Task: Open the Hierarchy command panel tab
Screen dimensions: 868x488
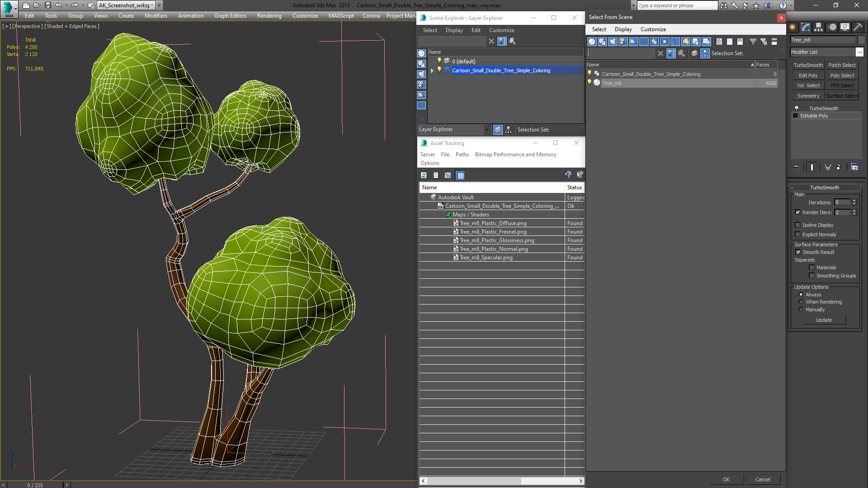Action: (x=819, y=27)
